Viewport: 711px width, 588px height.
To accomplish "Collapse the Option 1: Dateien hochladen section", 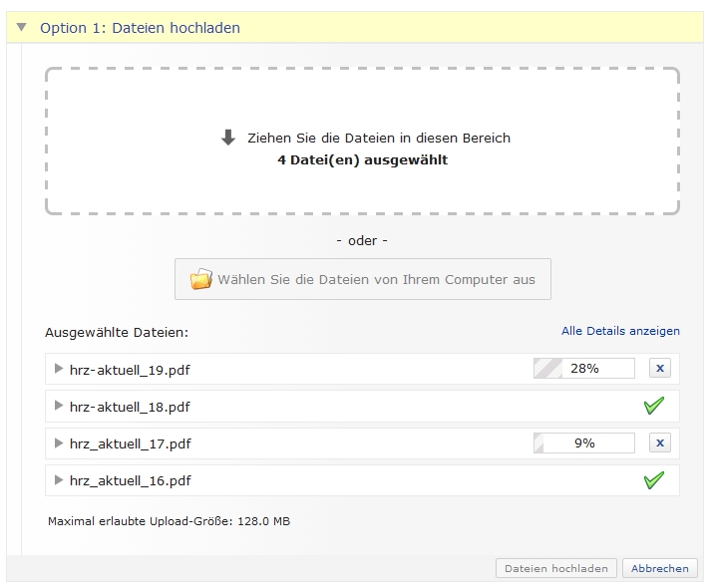I will pos(22,28).
